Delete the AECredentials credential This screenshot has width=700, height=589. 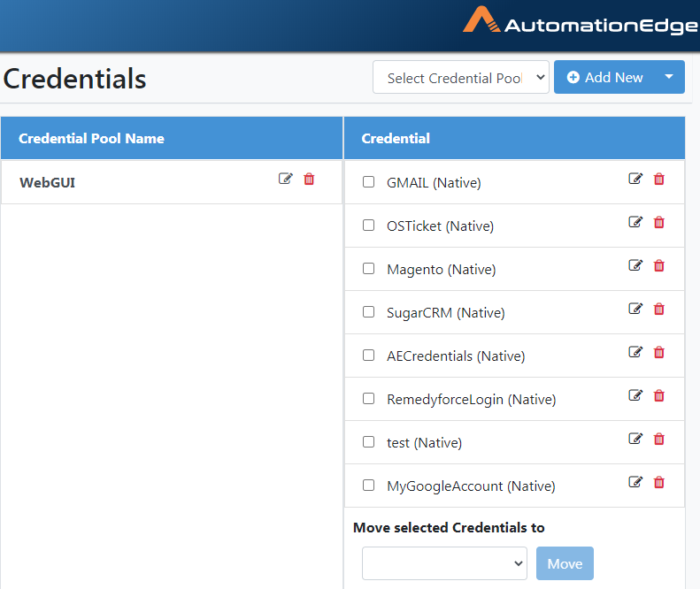659,352
